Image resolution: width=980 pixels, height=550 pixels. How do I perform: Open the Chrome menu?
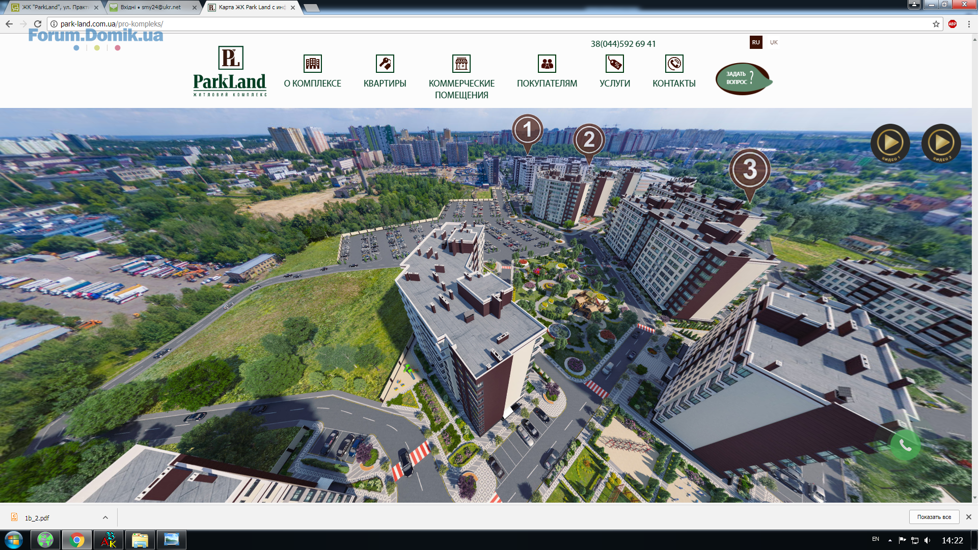point(969,24)
